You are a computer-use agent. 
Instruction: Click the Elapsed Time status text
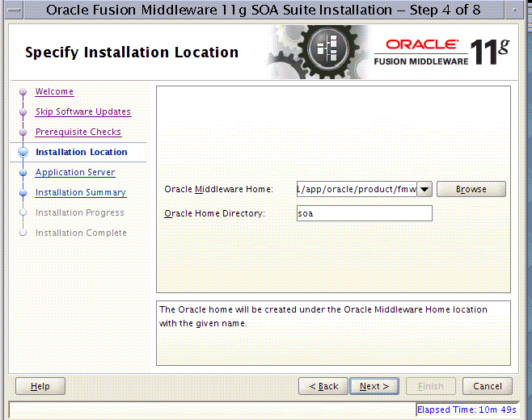pos(467,409)
